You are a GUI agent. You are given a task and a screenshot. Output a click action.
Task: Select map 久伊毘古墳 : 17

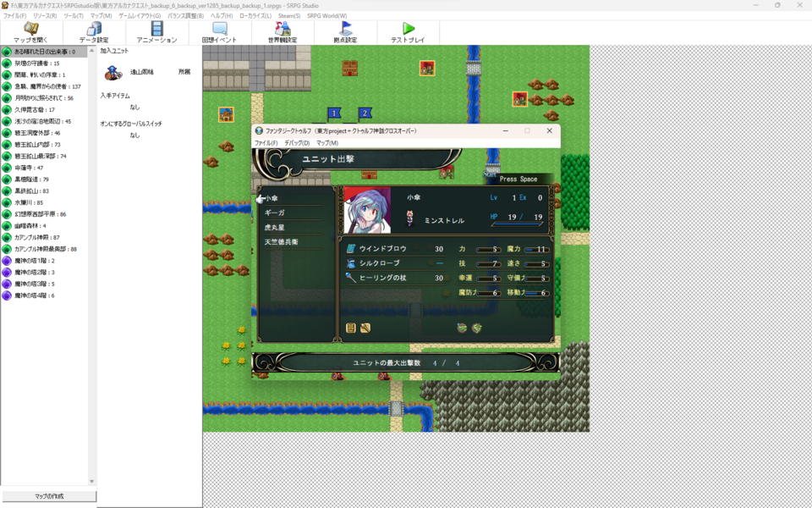(44, 110)
